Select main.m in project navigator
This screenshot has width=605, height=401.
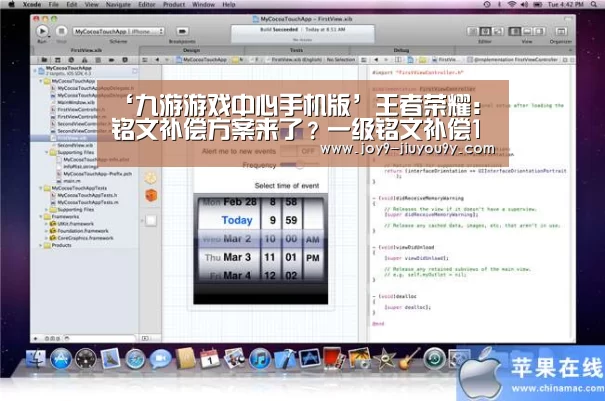click(72, 181)
